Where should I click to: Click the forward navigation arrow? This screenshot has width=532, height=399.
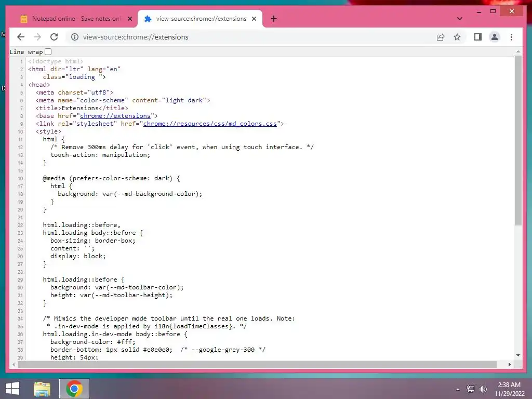(x=37, y=37)
